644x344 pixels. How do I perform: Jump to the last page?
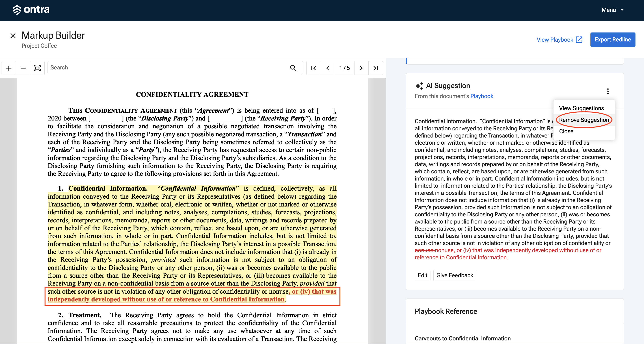coord(376,68)
